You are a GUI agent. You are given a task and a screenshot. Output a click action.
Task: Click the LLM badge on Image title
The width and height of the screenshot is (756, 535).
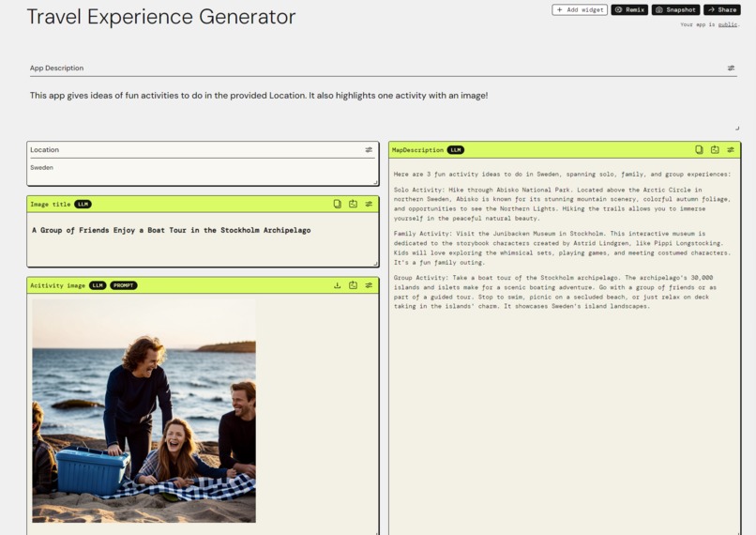tap(83, 204)
